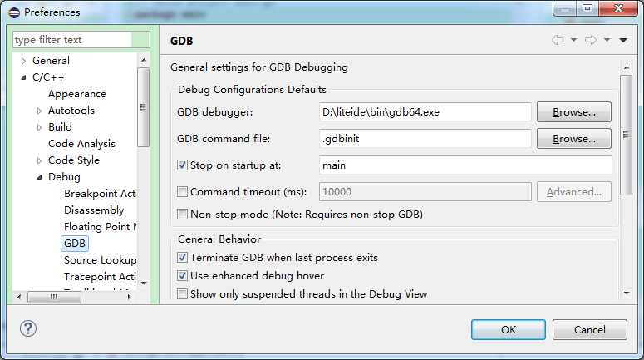Toggle Use enhanced debug hover checkbox
644x360 pixels.
coord(182,275)
